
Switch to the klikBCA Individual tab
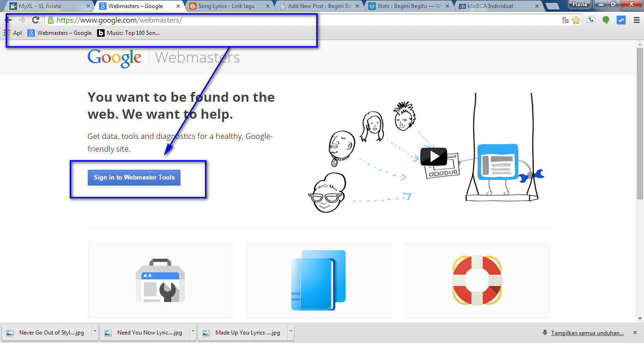pyautogui.click(x=497, y=6)
